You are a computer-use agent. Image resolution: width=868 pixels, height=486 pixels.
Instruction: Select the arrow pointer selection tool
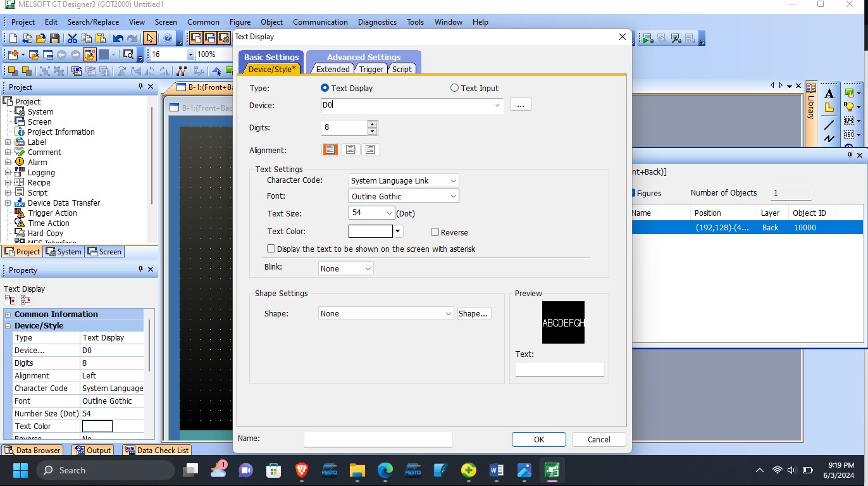point(149,39)
